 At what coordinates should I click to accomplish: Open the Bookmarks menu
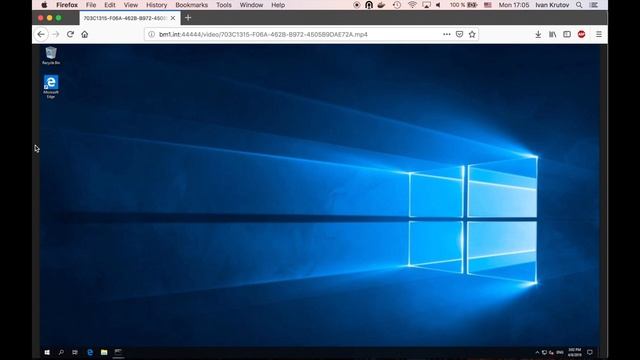click(191, 5)
